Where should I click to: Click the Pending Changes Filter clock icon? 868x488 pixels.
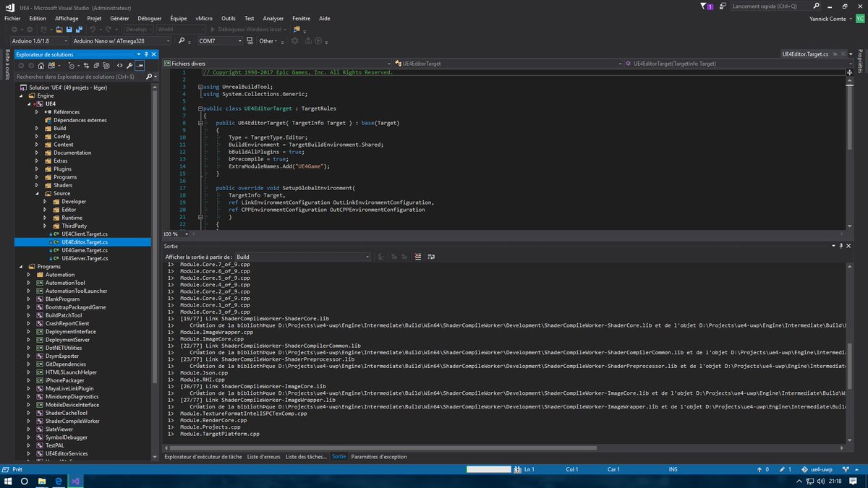pyautogui.click(x=71, y=66)
